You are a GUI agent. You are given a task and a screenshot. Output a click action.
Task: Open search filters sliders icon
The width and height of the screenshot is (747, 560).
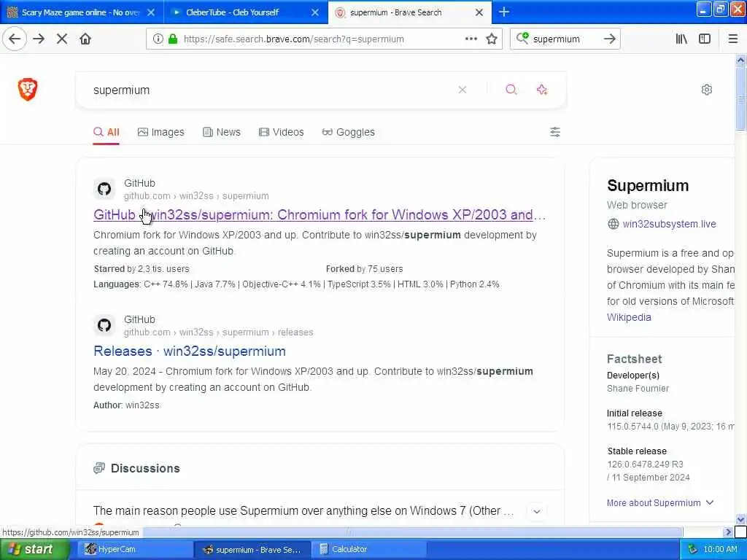click(x=555, y=132)
